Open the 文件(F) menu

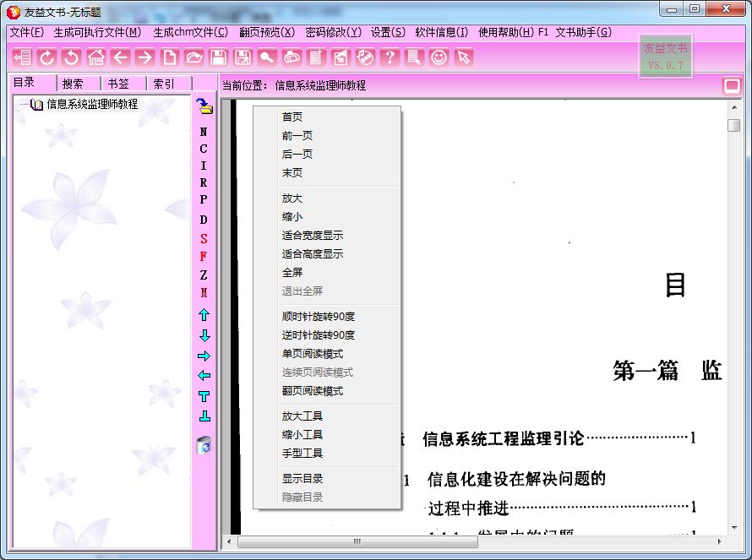click(x=27, y=32)
